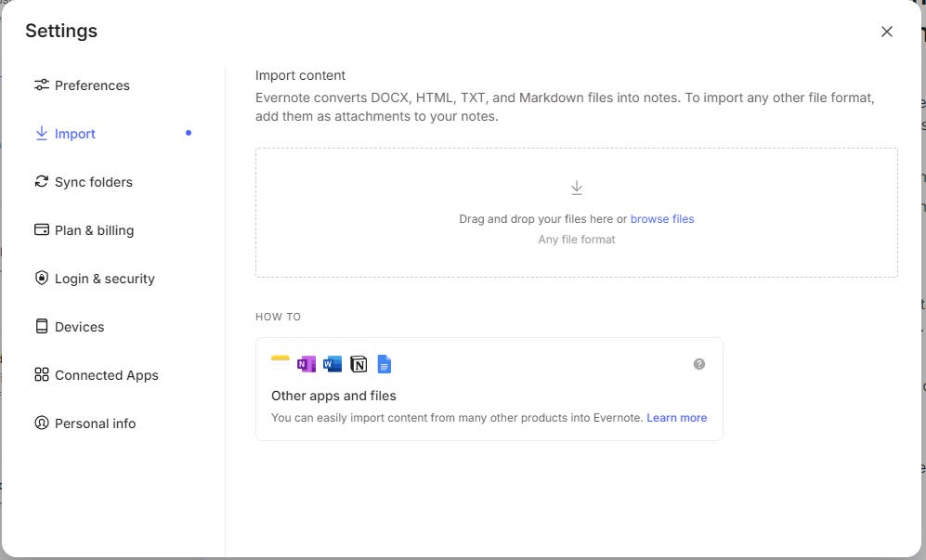Close the Settings dialog
The height and width of the screenshot is (560, 926).
point(886,32)
